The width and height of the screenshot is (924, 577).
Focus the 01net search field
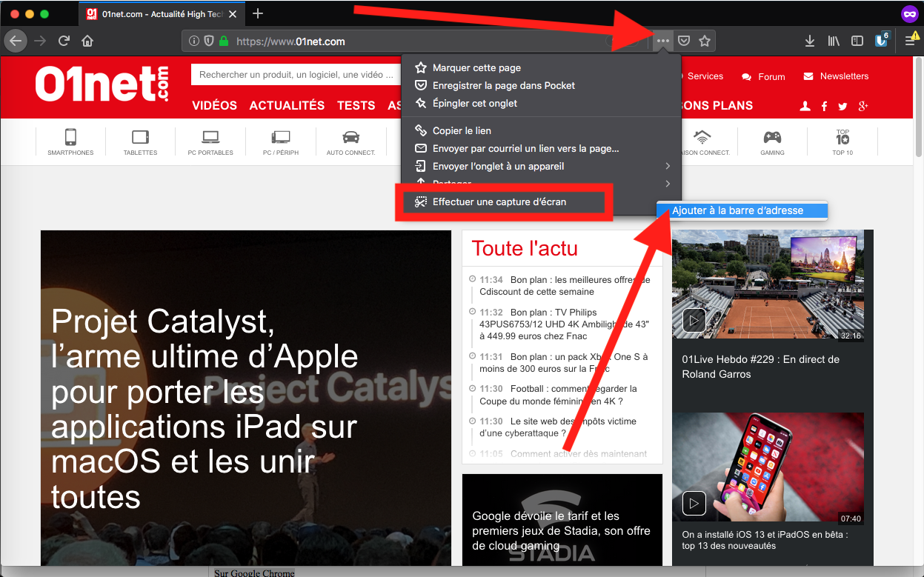pos(295,75)
